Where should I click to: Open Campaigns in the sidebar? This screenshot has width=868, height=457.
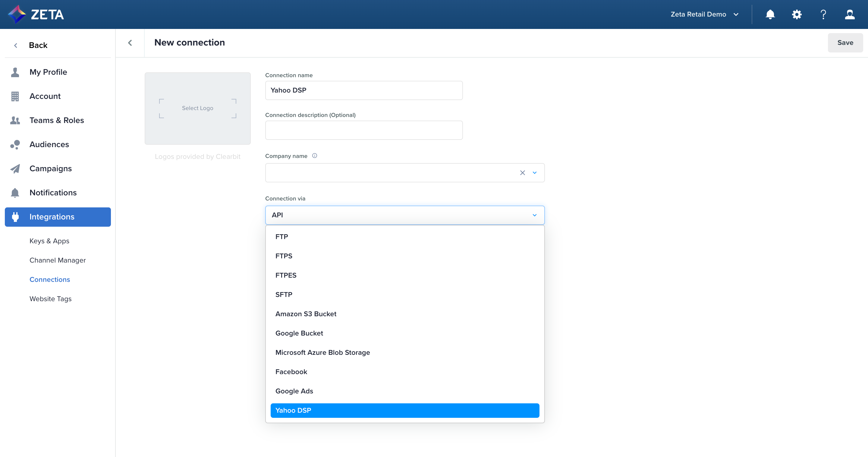pos(51,169)
